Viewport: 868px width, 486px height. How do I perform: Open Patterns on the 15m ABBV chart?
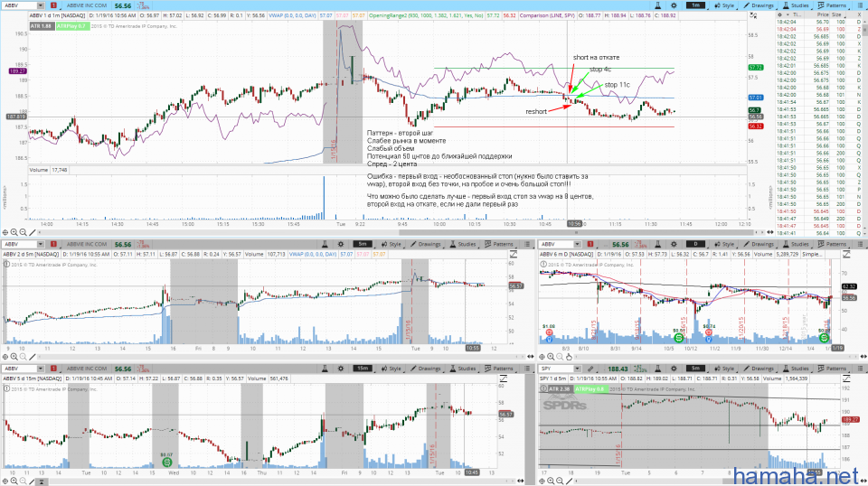pyautogui.click(x=499, y=369)
